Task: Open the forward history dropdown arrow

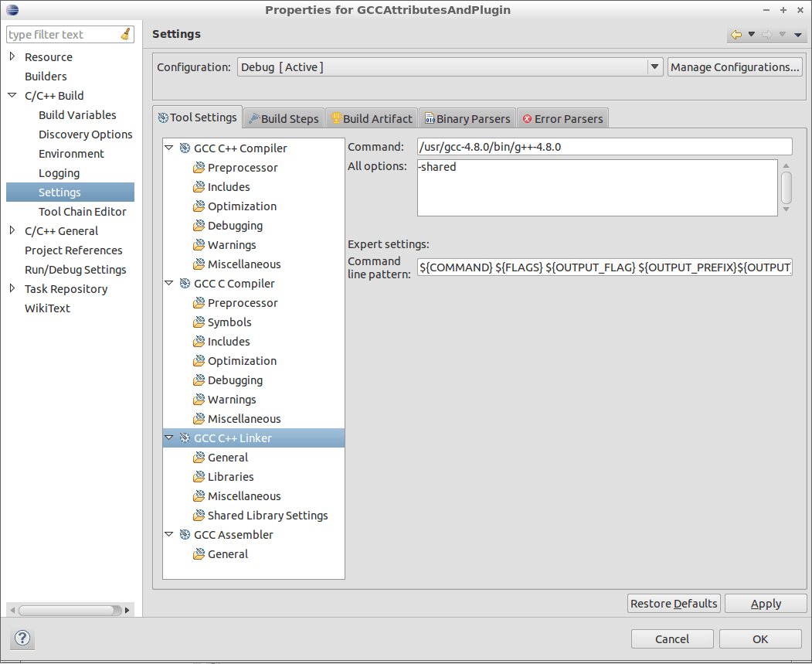Action: click(x=783, y=34)
